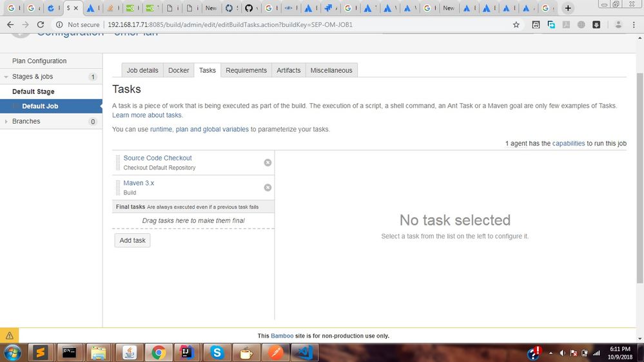Screen dimensions: 644x362
Task: Grab the Source Code Checkout drag handle
Action: (118, 162)
